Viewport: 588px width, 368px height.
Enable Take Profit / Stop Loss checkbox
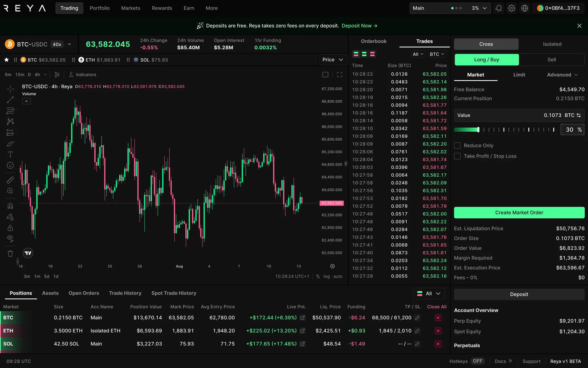(x=457, y=156)
